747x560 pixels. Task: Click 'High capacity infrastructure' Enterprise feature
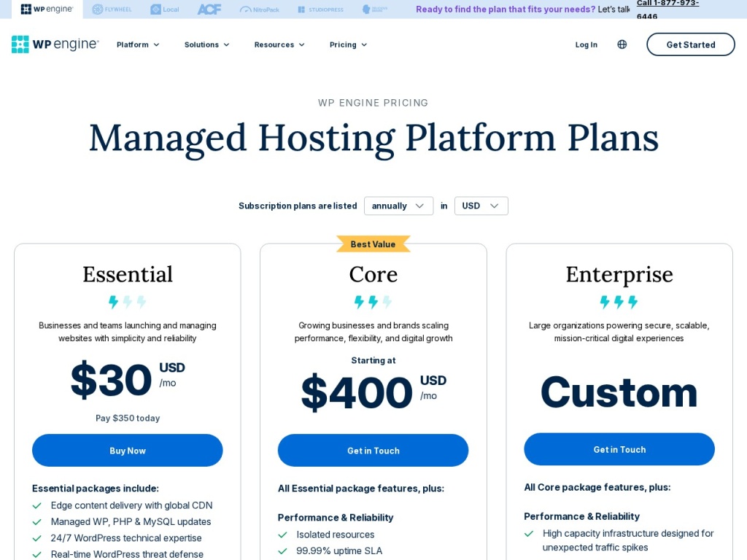(628, 540)
